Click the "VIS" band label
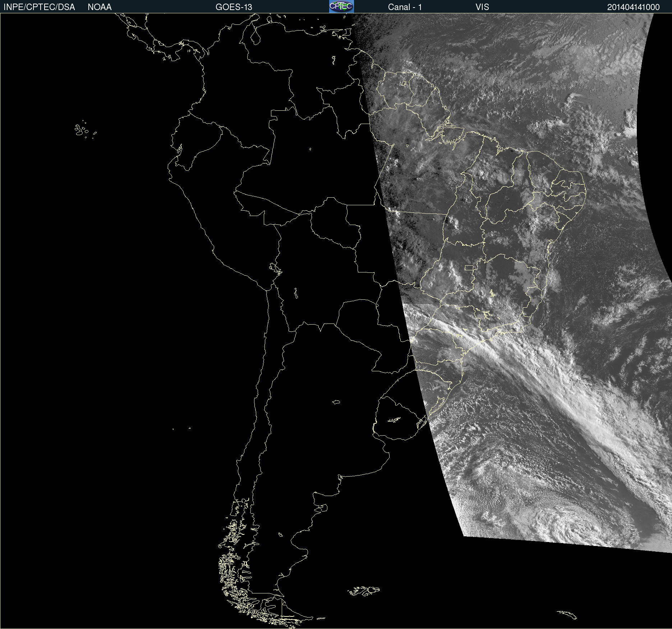Viewport: 672px width, 629px height. [482, 7]
